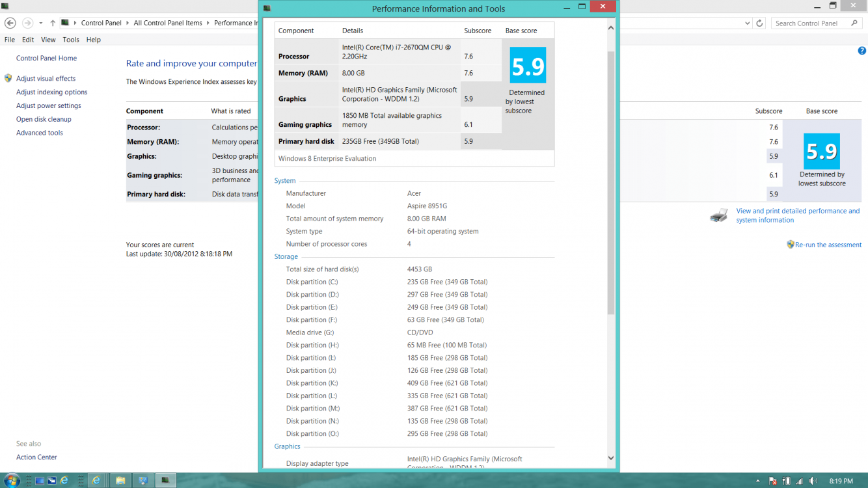Open address bar history dropdown arrow
The height and width of the screenshot is (488, 868).
tap(747, 23)
